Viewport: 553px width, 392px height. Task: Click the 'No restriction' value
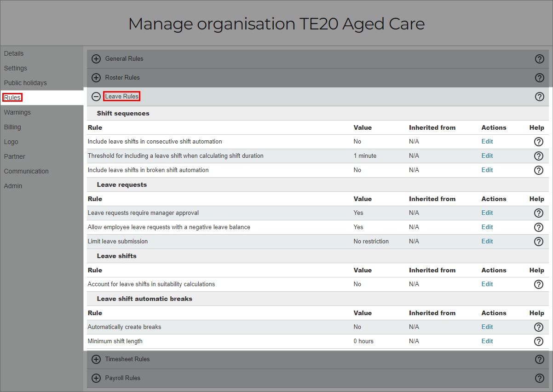371,241
